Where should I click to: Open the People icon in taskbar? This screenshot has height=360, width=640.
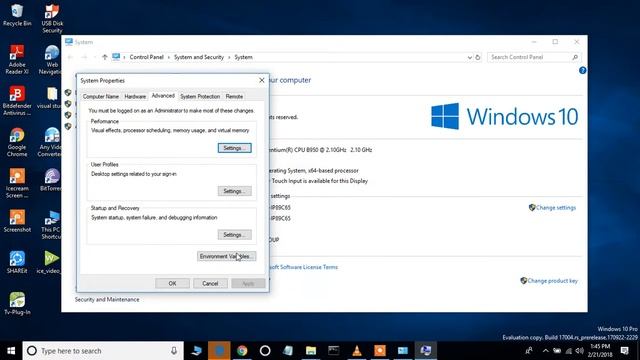(529, 351)
